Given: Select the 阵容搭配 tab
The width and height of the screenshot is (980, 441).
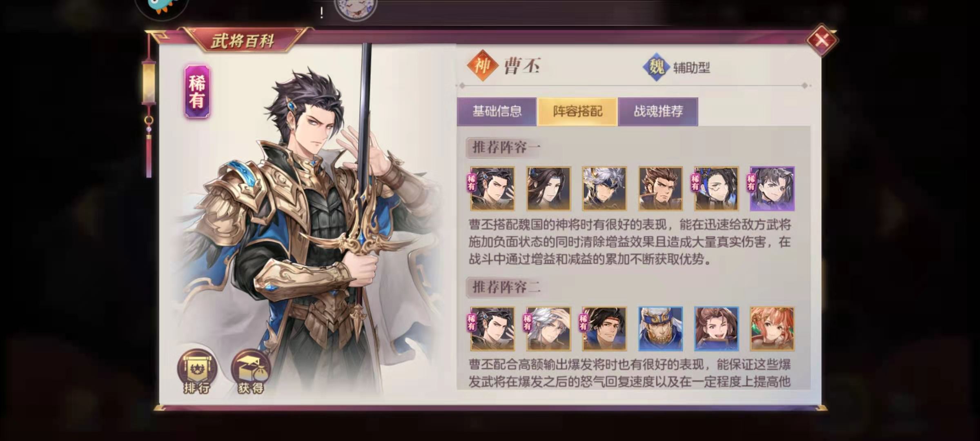Looking at the screenshot, I should click(577, 111).
